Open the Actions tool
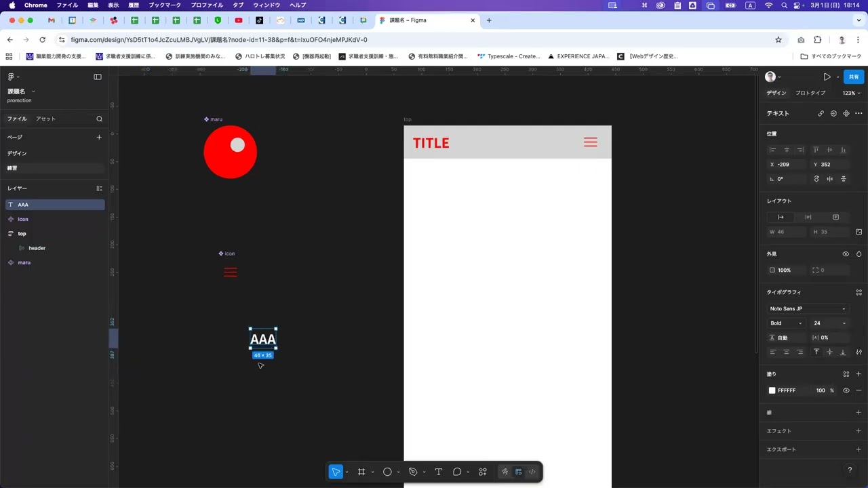 click(x=483, y=472)
